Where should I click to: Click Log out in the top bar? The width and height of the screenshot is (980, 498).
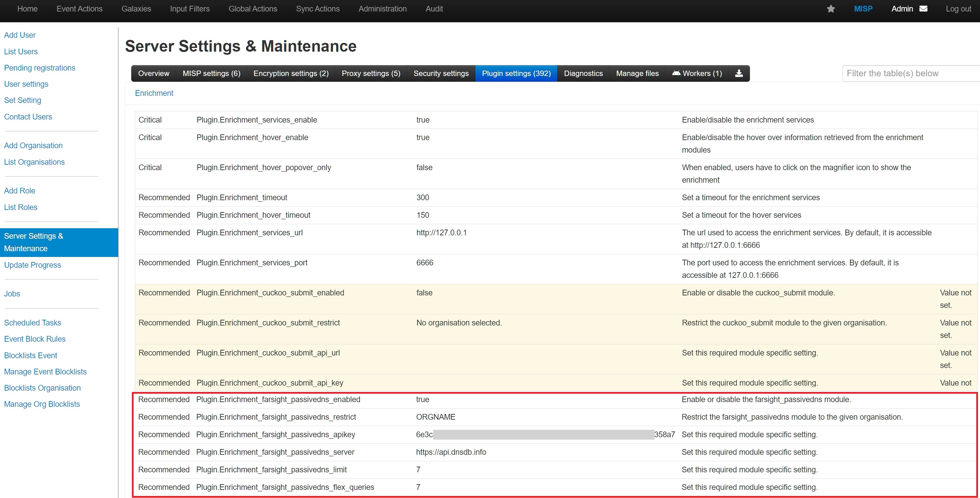[958, 8]
